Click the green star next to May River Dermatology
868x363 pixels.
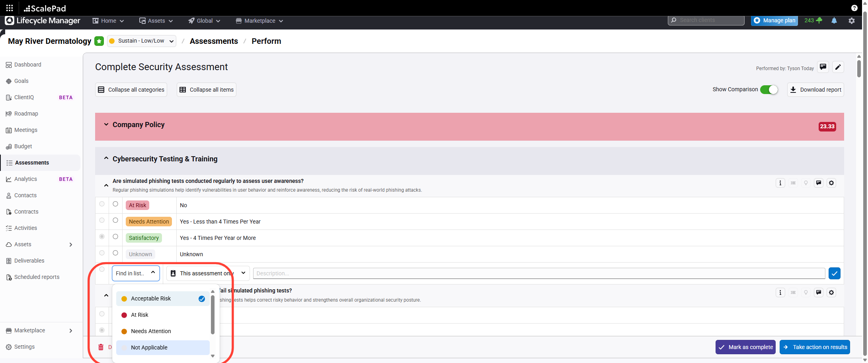point(99,41)
